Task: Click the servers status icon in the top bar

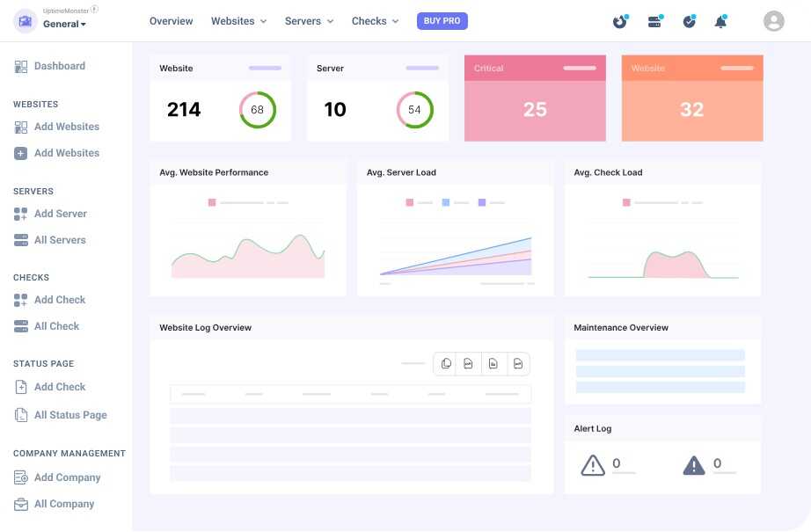Action: 654,21
